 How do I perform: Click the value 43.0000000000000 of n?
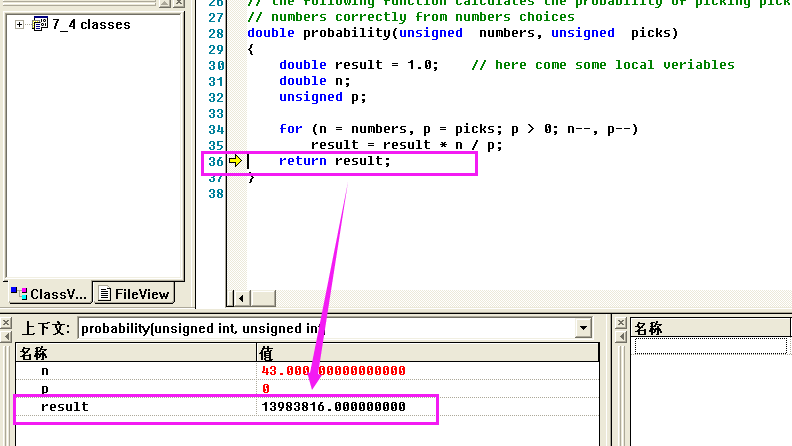(333, 371)
